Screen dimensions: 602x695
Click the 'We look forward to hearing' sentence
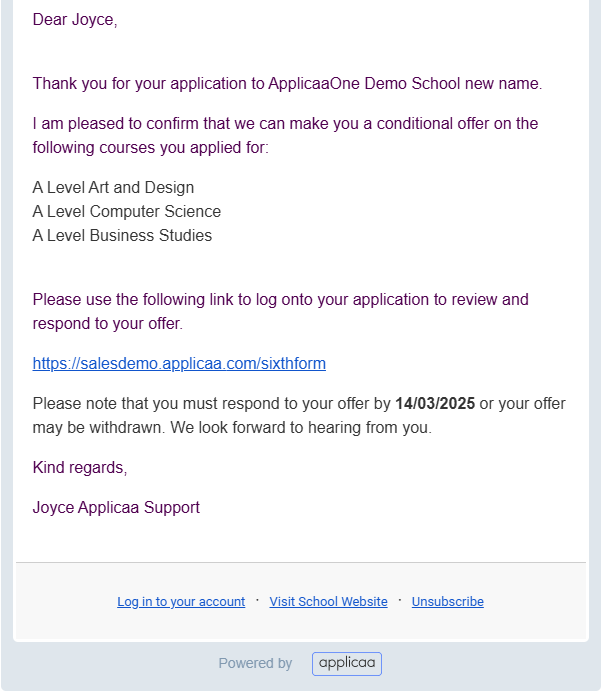(301, 428)
